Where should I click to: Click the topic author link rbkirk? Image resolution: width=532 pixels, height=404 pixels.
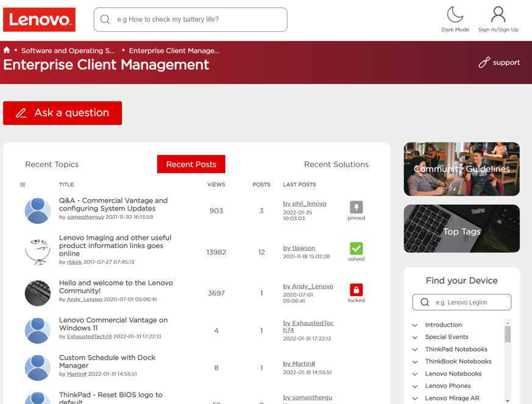74,262
